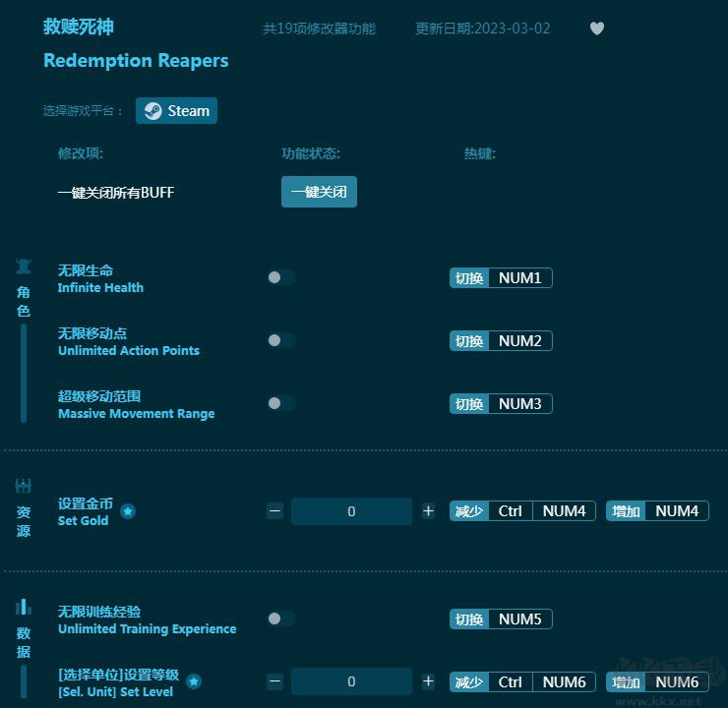The width and height of the screenshot is (728, 708).
Task: Click the 救赎死神 game title
Action: (x=79, y=27)
